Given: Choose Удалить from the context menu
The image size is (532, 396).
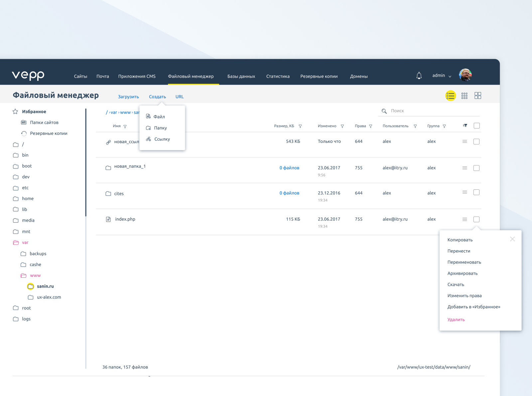Looking at the screenshot, I should (x=456, y=320).
